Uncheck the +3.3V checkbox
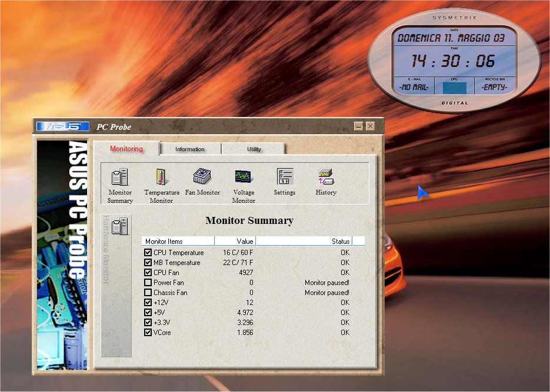The height and width of the screenshot is (392, 550). (x=148, y=322)
